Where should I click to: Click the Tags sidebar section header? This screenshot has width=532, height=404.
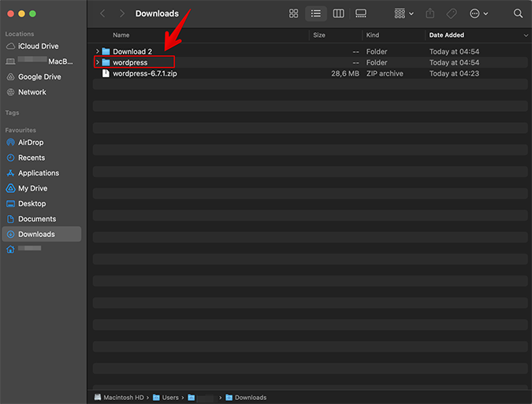pyautogui.click(x=12, y=113)
